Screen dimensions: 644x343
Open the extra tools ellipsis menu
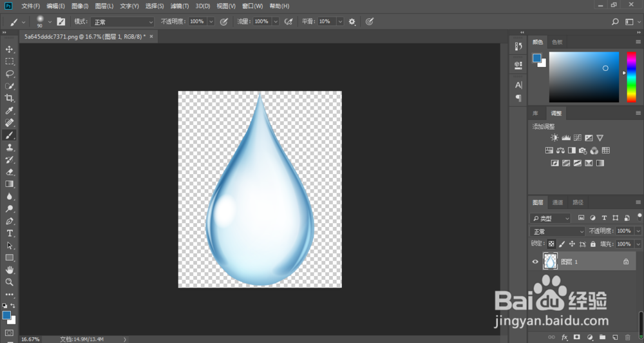pyautogui.click(x=10, y=295)
